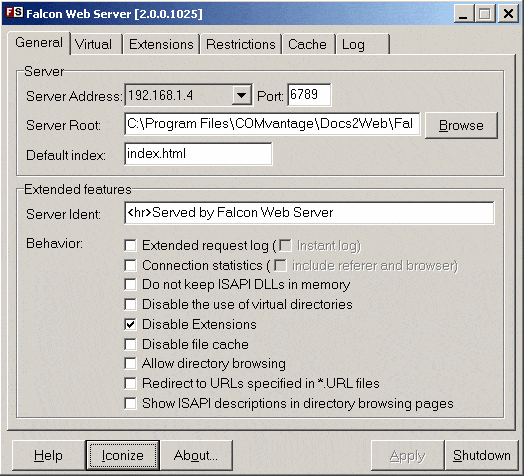
Task: Browse for the server root folder
Action: click(461, 125)
